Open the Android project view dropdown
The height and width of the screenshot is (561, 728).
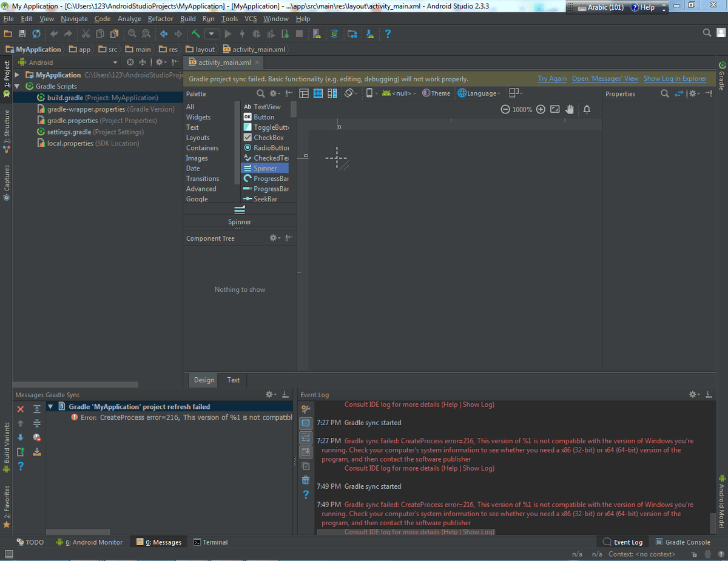(68, 62)
